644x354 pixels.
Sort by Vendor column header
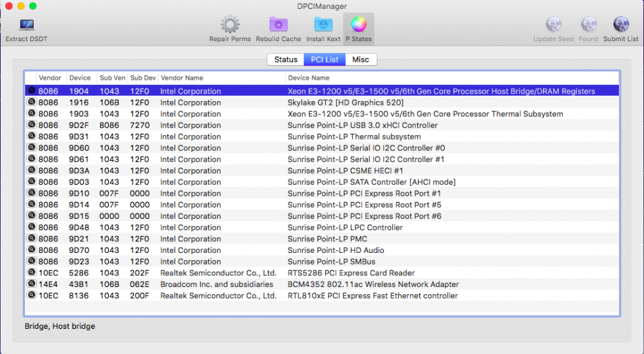pyautogui.click(x=50, y=78)
